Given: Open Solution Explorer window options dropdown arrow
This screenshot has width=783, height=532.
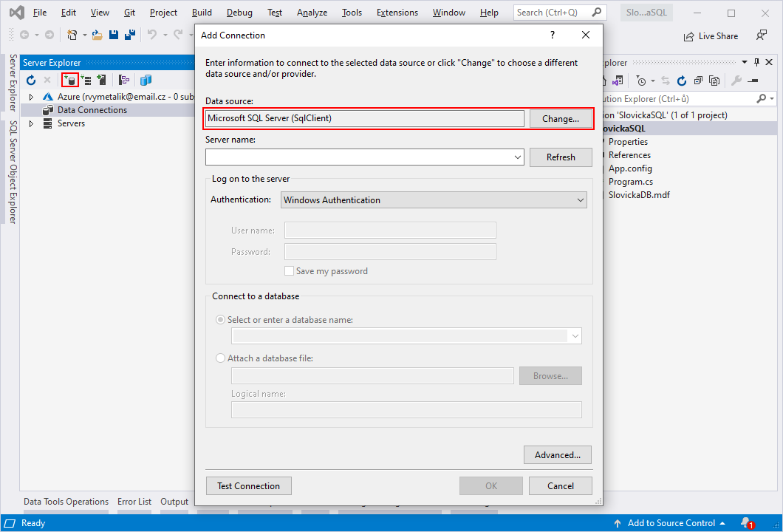Looking at the screenshot, I should coord(745,63).
